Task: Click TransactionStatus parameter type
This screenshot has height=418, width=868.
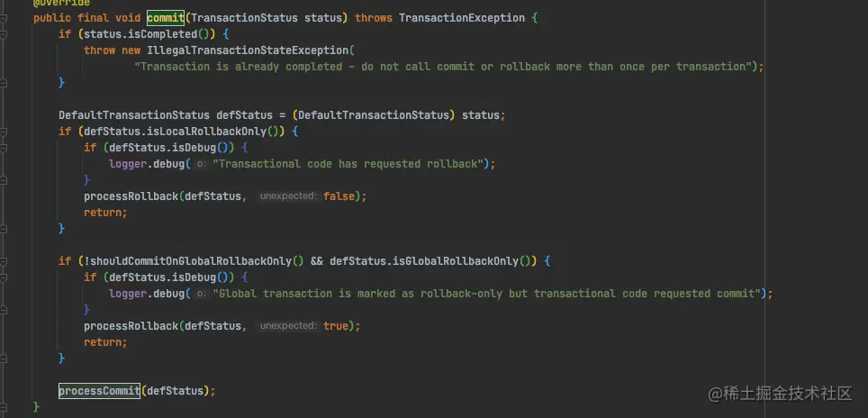Action: (x=244, y=18)
